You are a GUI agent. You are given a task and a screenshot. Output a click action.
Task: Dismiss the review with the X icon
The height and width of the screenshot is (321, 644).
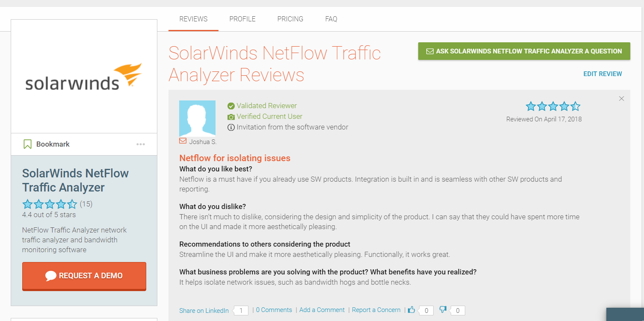[x=621, y=99]
